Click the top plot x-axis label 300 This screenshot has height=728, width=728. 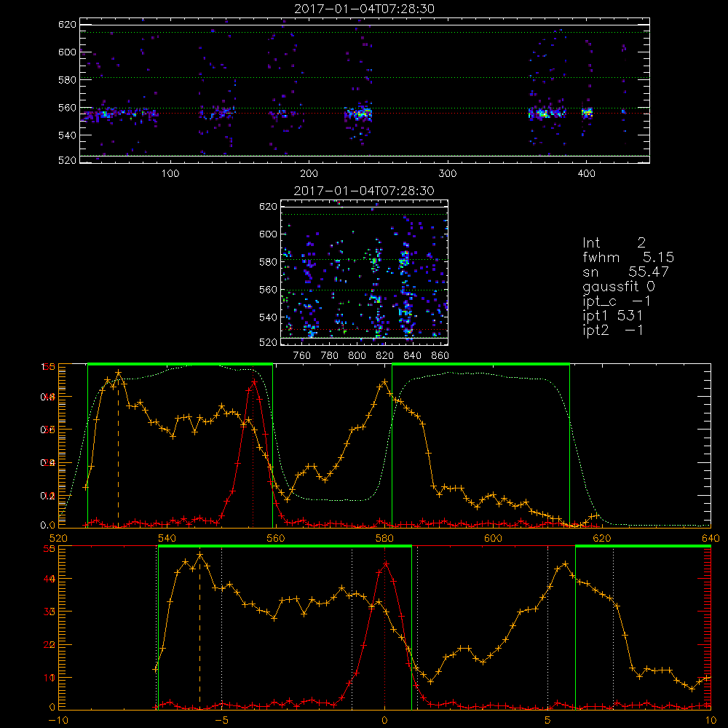pyautogui.click(x=448, y=174)
